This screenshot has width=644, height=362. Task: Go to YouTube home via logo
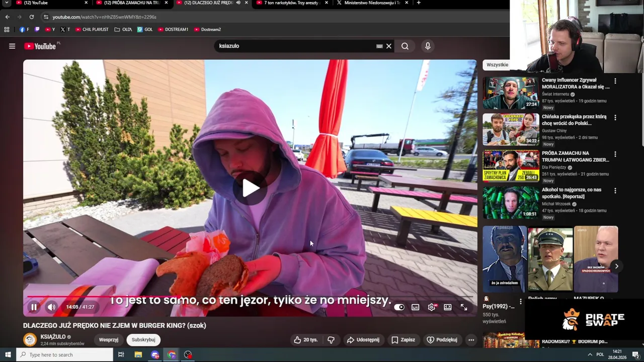(40, 46)
